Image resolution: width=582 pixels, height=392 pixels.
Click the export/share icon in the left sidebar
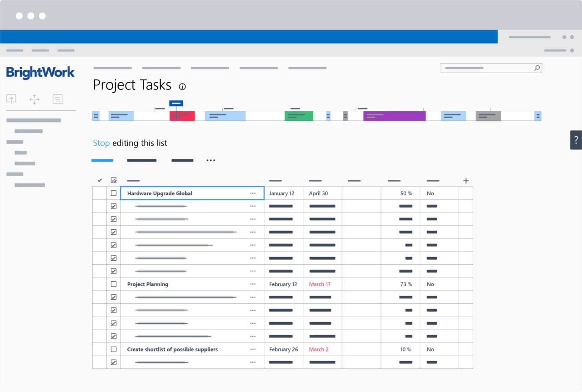[11, 99]
